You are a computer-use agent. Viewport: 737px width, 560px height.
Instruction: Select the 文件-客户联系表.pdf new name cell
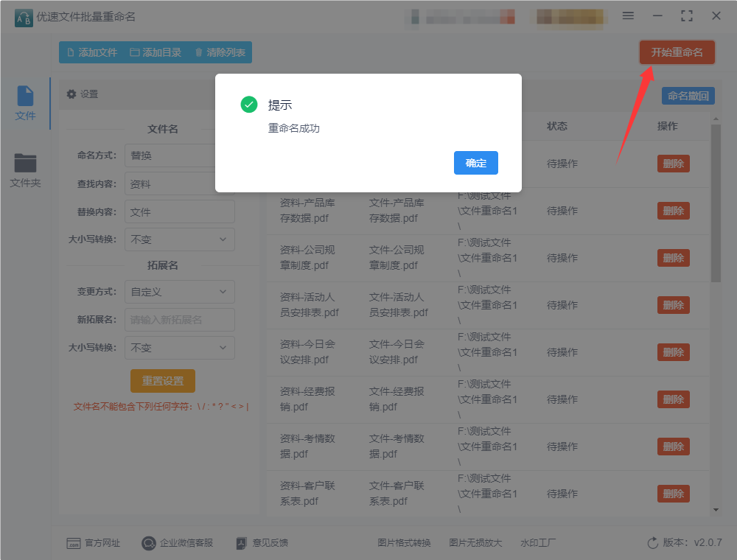pyautogui.click(x=397, y=493)
